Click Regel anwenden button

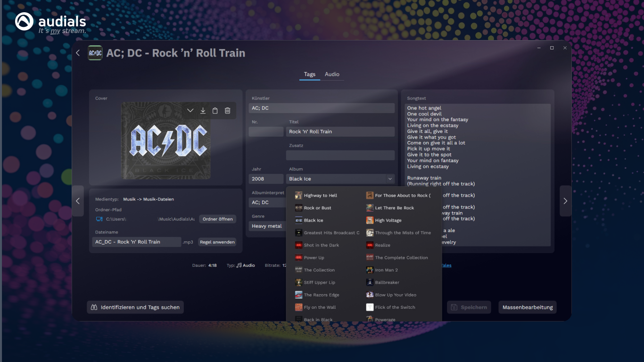(x=217, y=242)
